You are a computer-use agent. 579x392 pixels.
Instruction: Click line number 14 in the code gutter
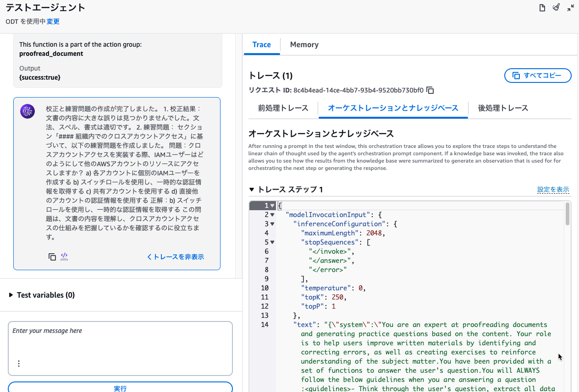(265, 325)
